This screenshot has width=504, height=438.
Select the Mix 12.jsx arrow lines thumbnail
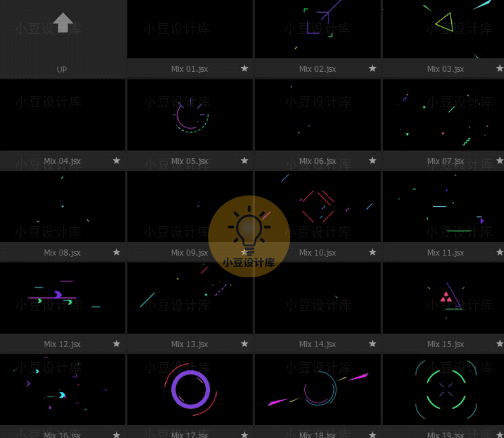(63, 298)
